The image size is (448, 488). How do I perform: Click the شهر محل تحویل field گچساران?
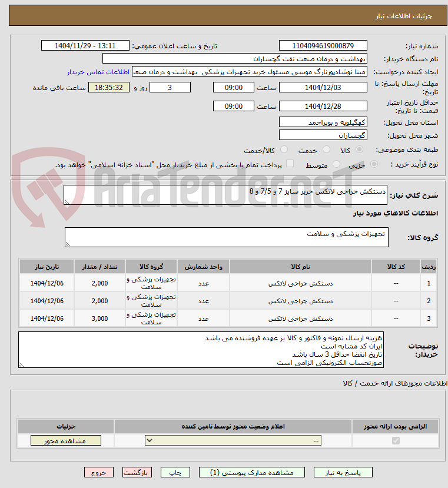pos(323,135)
